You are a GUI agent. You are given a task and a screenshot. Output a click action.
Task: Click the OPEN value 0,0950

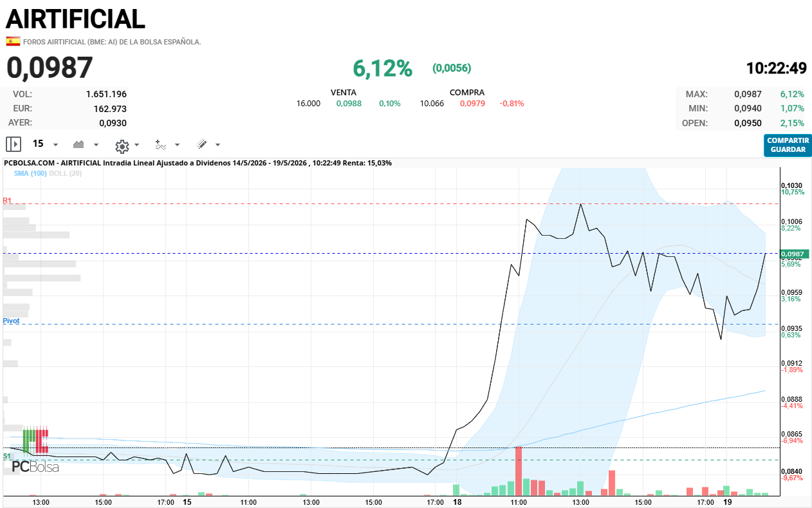pos(748,123)
